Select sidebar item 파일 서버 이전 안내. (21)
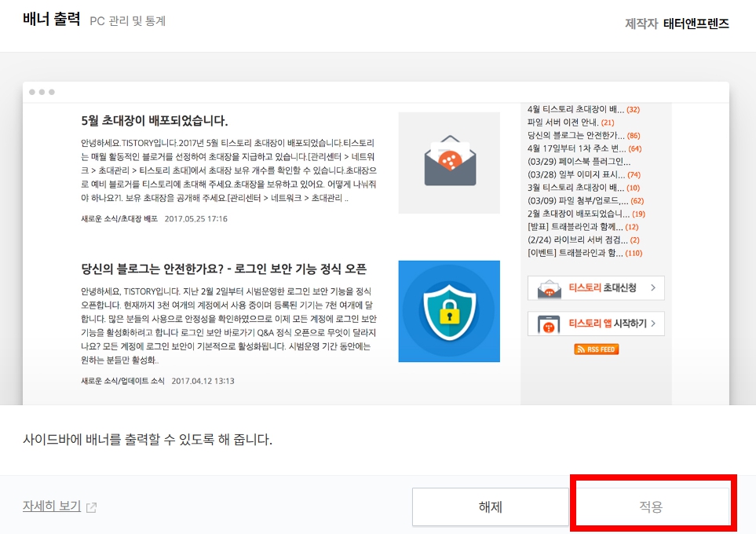This screenshot has width=756, height=534. pyautogui.click(x=571, y=123)
